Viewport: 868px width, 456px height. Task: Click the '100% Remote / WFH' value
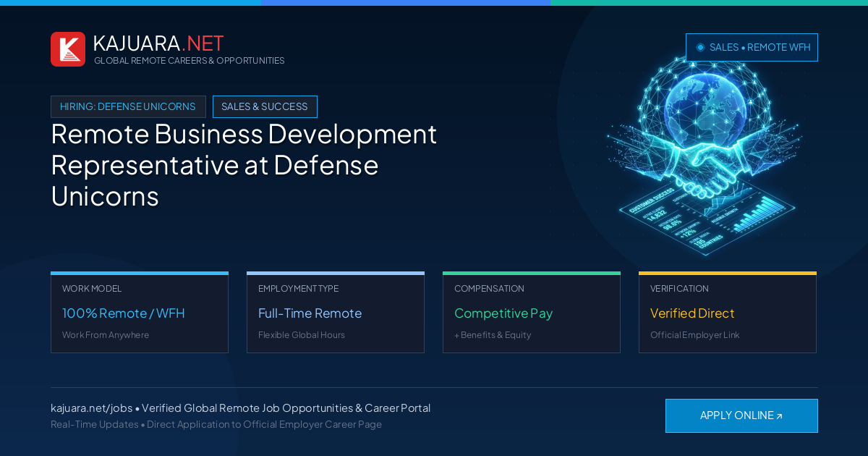[x=124, y=313]
